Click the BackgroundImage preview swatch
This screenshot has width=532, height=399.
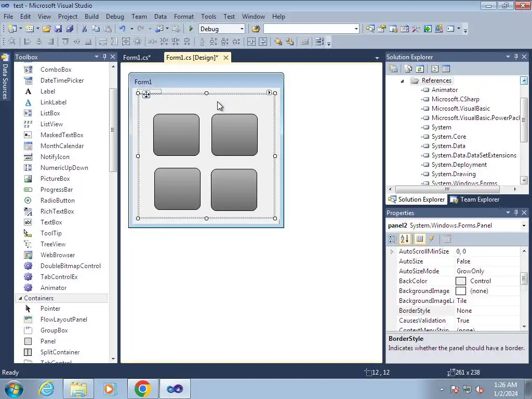tap(460, 291)
